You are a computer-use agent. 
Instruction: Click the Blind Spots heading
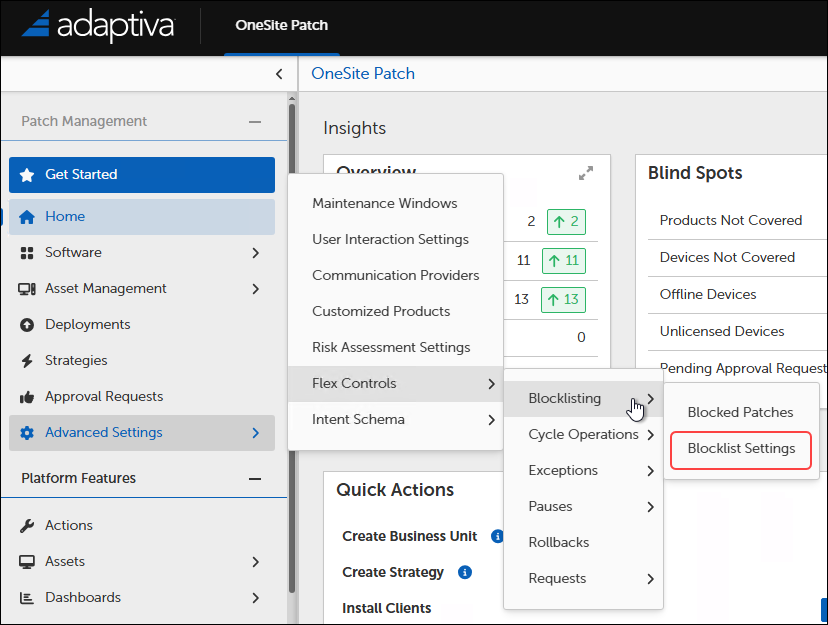pyautogui.click(x=695, y=173)
